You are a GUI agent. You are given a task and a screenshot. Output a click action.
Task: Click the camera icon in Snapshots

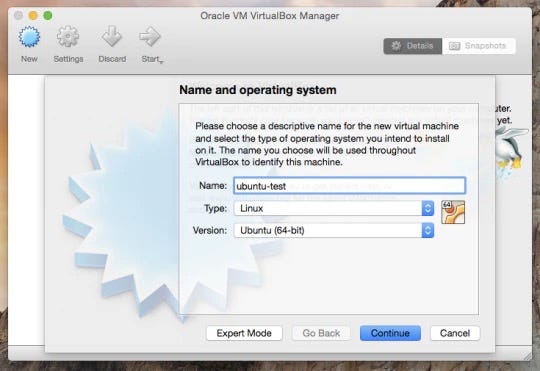[455, 46]
